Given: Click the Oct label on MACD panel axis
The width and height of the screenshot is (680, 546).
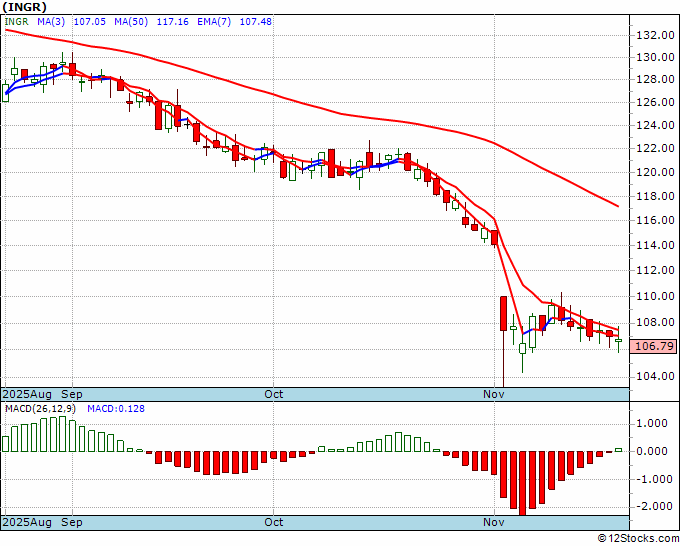Looking at the screenshot, I should [x=274, y=522].
